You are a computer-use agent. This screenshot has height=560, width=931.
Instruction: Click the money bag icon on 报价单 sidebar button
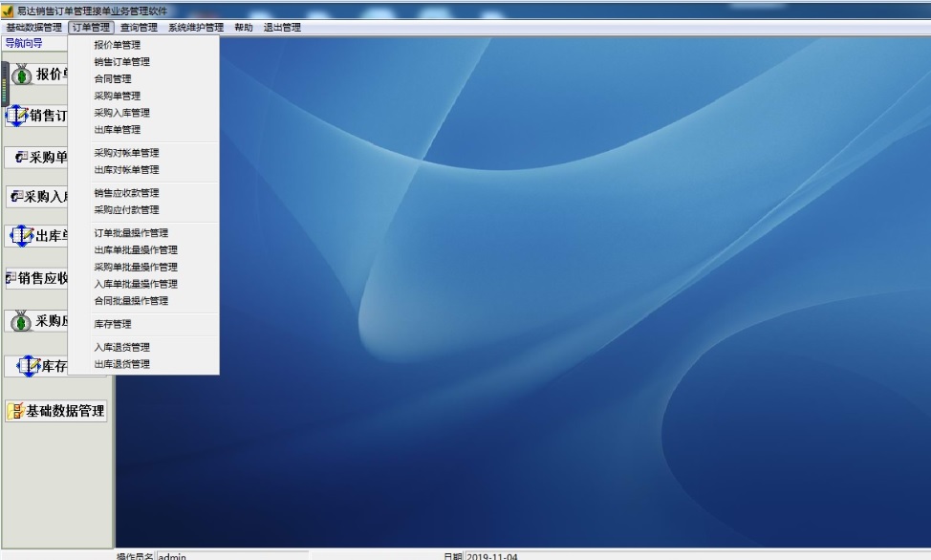[x=23, y=75]
